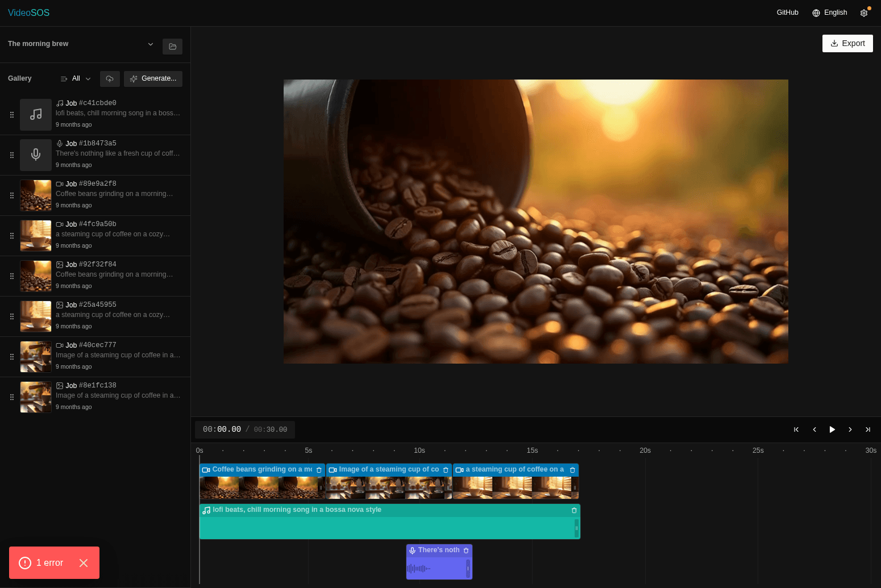Open the project folder icon beside project name
Viewport: 881px width, 588px height.
pyautogui.click(x=172, y=46)
